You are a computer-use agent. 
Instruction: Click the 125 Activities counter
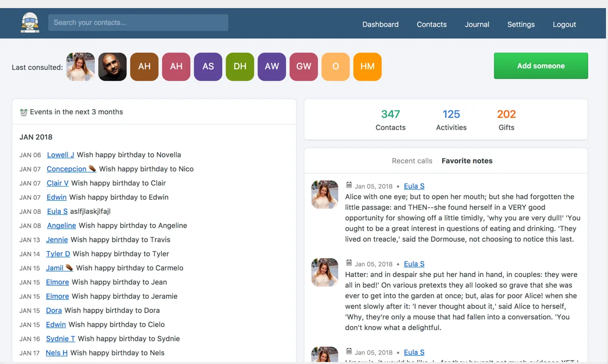[x=451, y=120]
